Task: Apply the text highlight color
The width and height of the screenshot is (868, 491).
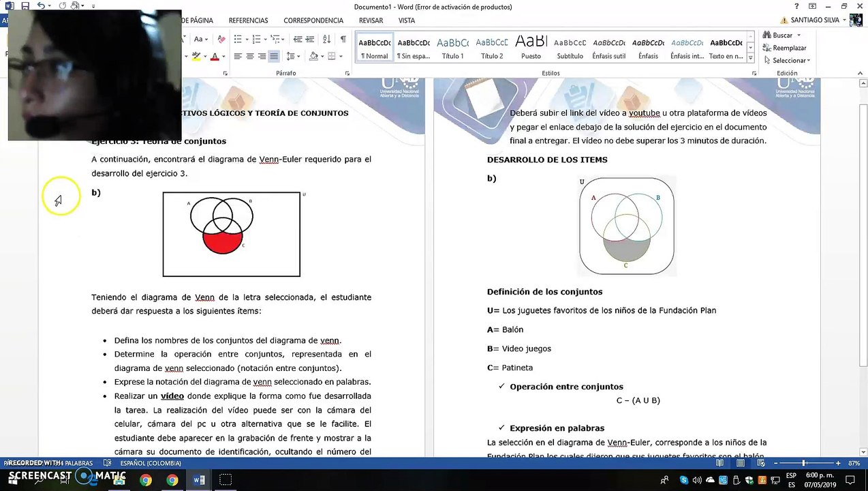Action: [196, 56]
